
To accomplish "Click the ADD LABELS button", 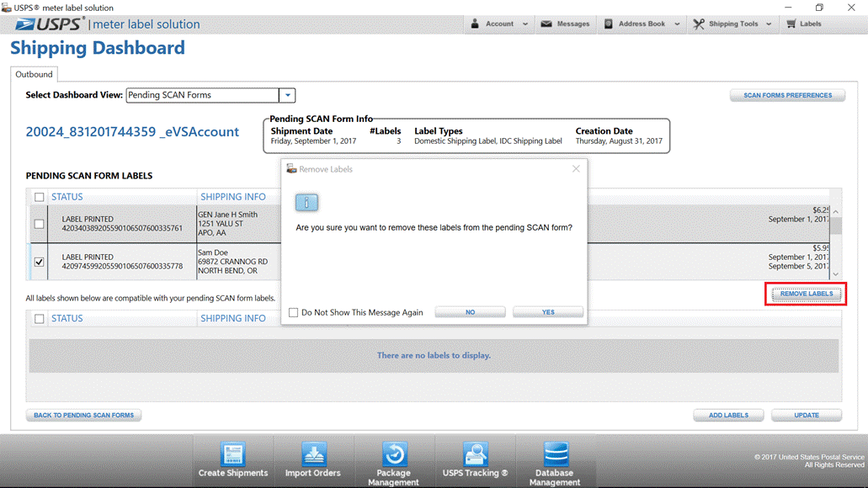I will click(x=728, y=415).
